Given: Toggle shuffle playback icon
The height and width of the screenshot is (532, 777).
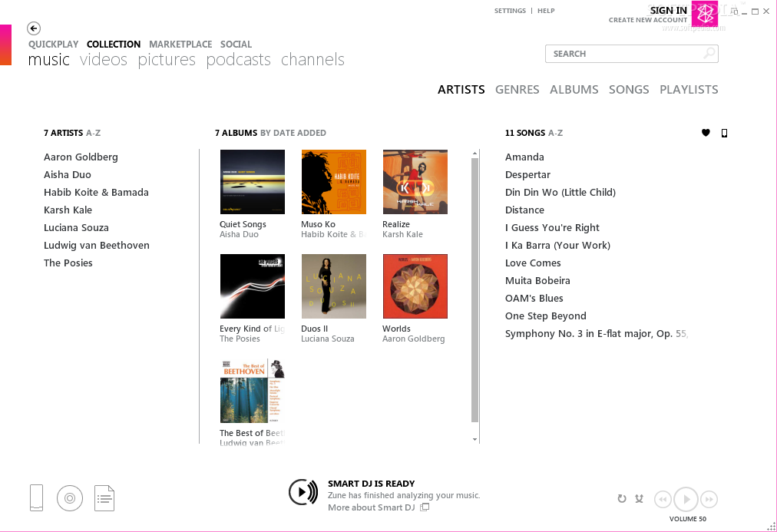Looking at the screenshot, I should [x=640, y=499].
